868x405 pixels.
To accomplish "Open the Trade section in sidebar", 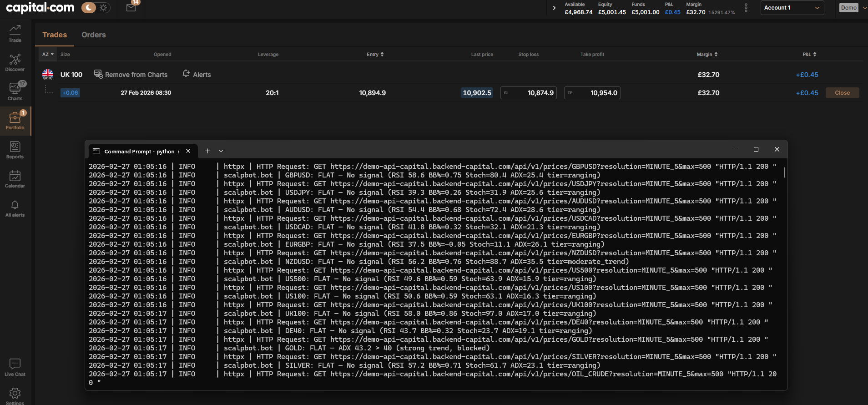I will pyautogui.click(x=15, y=33).
